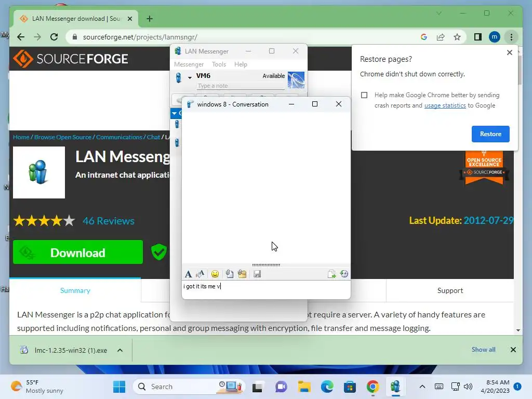Open the '46 Reviews' link
This screenshot has width=532, height=399.
coord(109,221)
